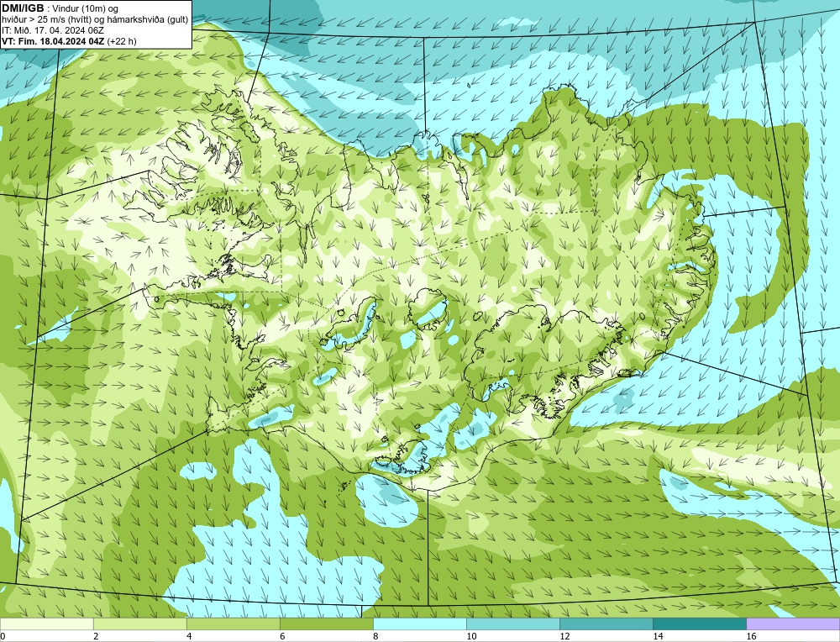Click the 4–6 m/s green legend swatch
The width and height of the screenshot is (840, 642).
233,624
